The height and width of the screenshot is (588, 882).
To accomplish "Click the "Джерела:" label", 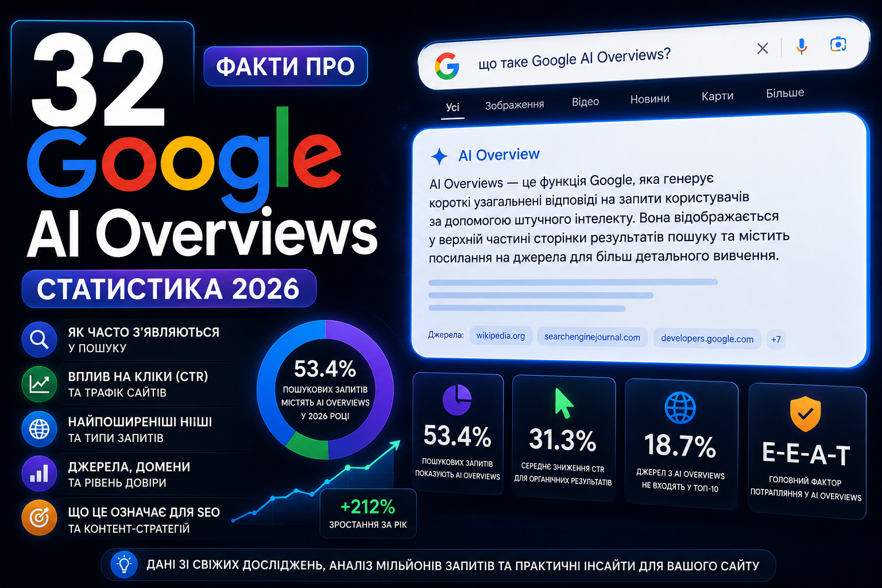I will (x=446, y=334).
